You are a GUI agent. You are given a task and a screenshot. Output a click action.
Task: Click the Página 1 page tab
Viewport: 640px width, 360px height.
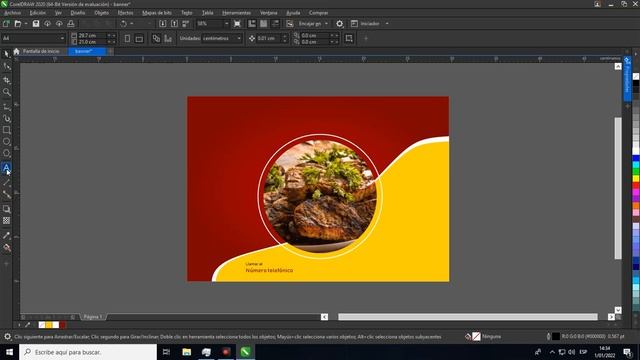tap(92, 317)
